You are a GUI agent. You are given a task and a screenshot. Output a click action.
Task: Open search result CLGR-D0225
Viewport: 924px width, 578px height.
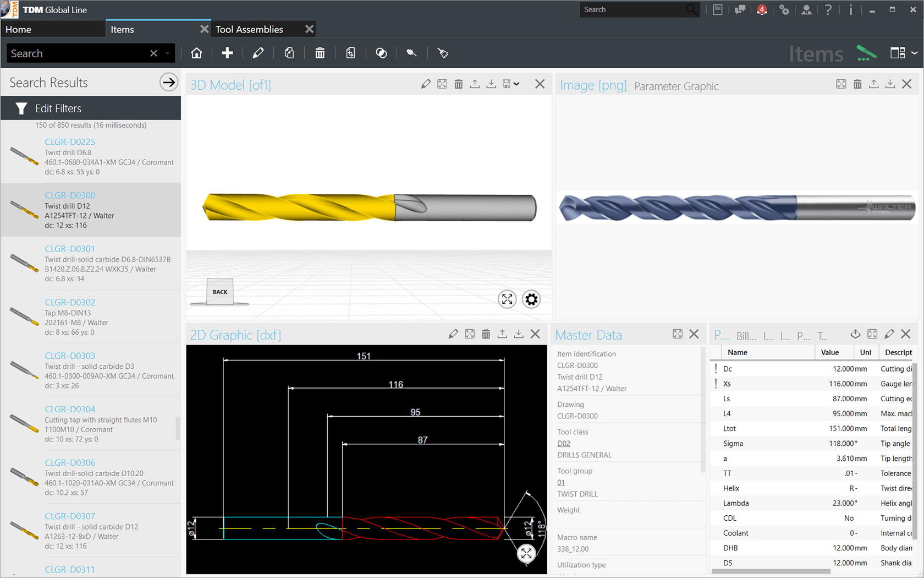pyautogui.click(x=91, y=157)
